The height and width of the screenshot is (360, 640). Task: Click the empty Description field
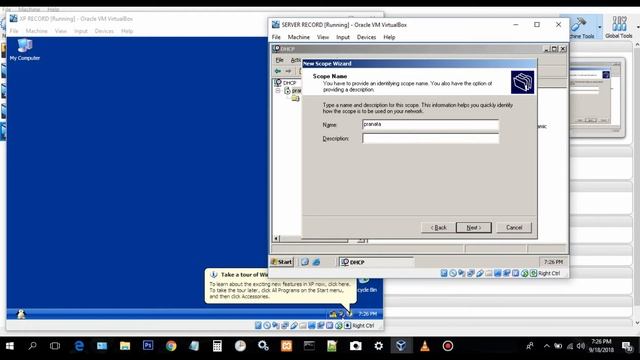pyautogui.click(x=430, y=138)
